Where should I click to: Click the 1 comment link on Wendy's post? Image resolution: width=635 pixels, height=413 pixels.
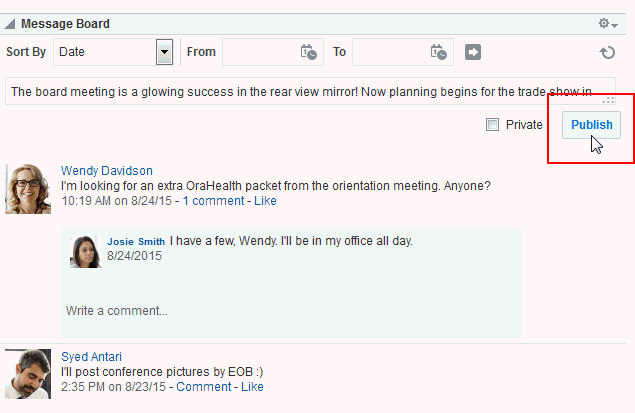point(213,201)
